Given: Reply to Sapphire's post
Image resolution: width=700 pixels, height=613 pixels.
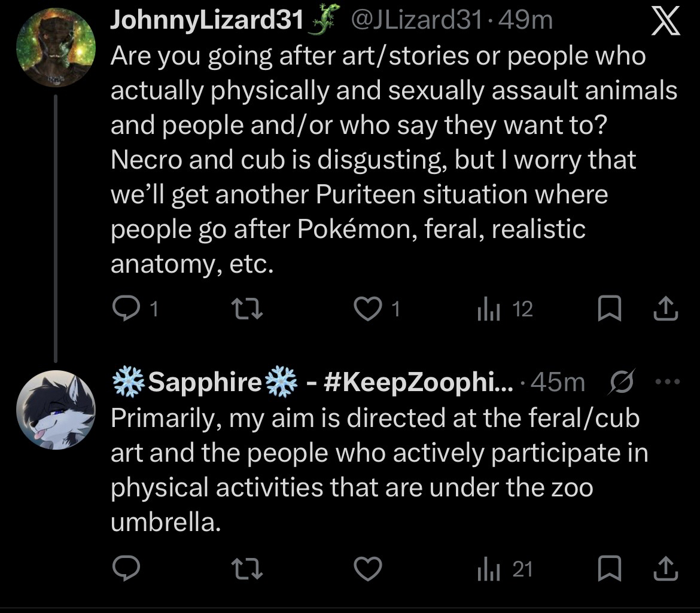Looking at the screenshot, I should [126, 569].
